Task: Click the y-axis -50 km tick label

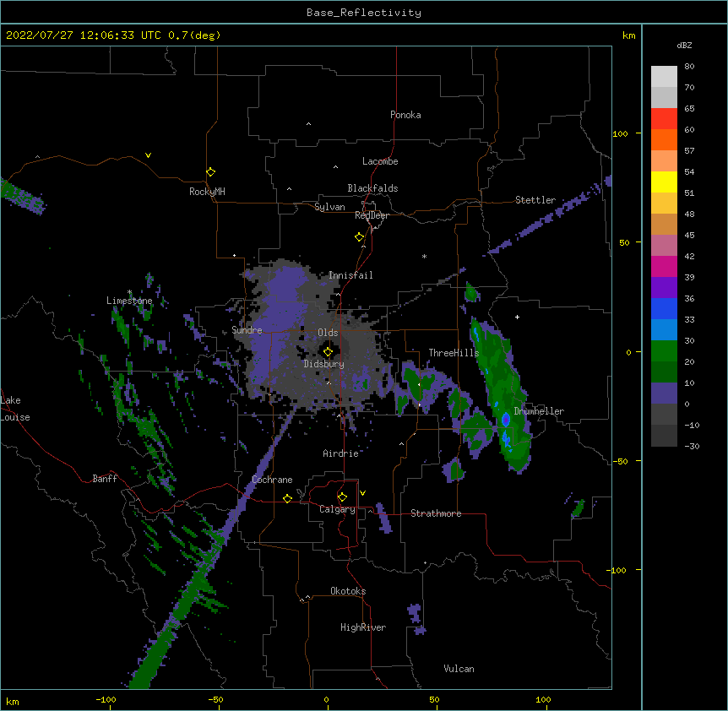Action: 620,461
